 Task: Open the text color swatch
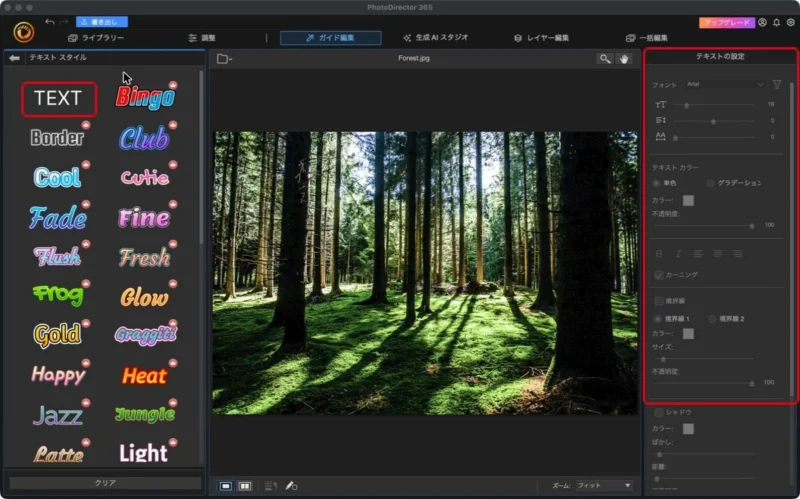tap(688, 201)
